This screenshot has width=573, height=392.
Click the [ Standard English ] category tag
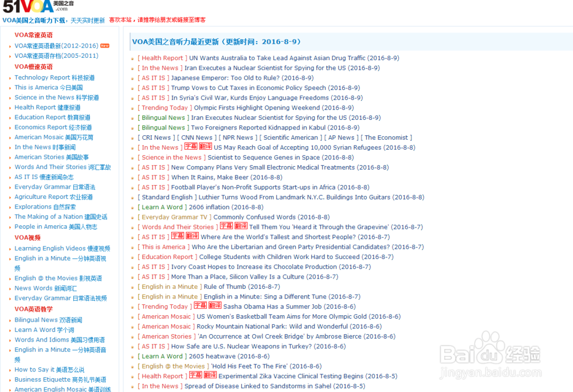[x=167, y=197]
